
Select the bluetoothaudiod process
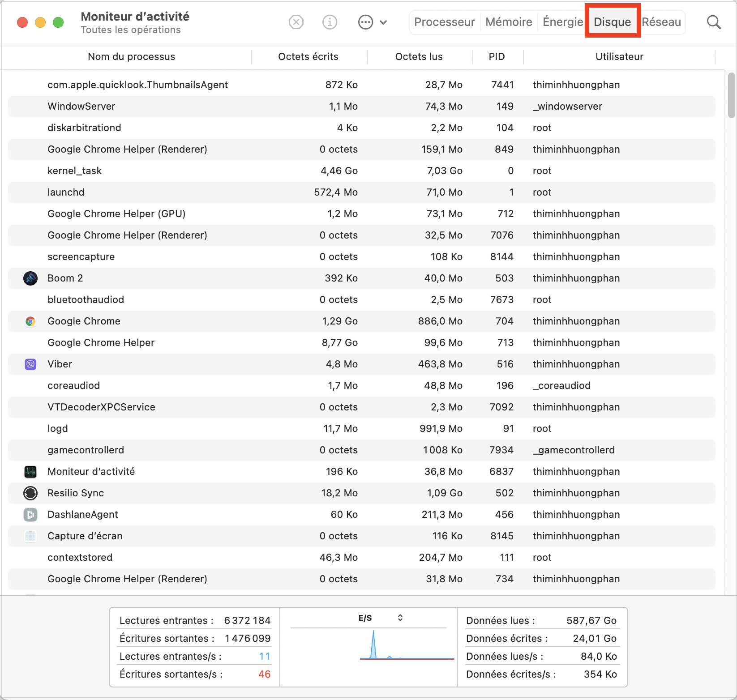362,300
